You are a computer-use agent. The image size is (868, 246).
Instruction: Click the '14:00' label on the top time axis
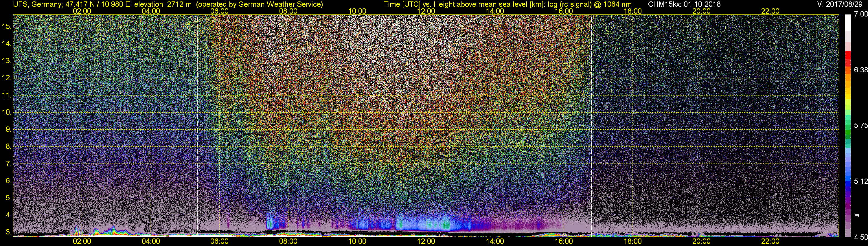(x=495, y=11)
